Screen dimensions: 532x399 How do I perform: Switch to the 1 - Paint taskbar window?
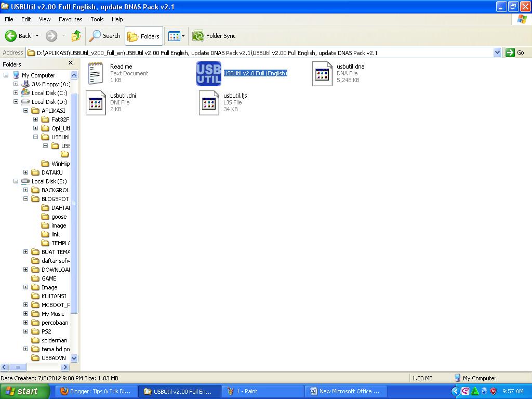point(262,392)
